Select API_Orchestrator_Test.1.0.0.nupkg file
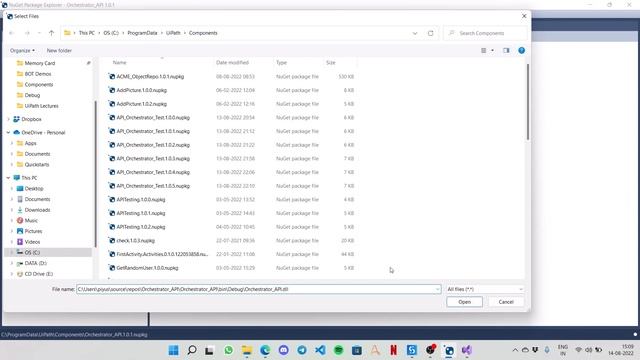The image size is (640, 360). (153, 118)
